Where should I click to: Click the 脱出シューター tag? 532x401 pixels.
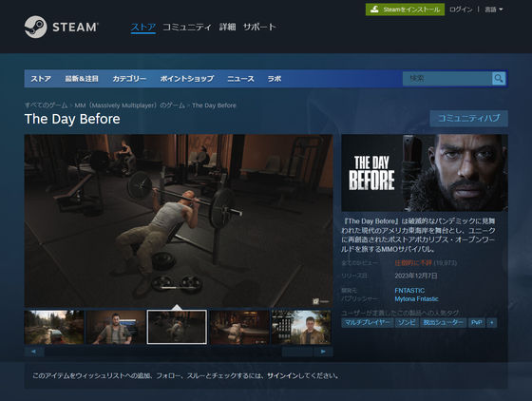(443, 323)
